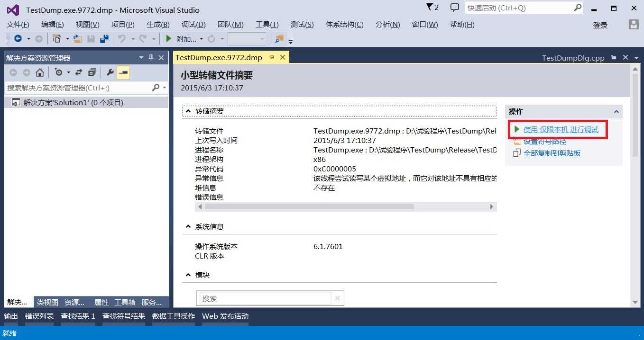Click the Redo toolbar icon
Viewport: 644px width, 340px height.
[143, 39]
